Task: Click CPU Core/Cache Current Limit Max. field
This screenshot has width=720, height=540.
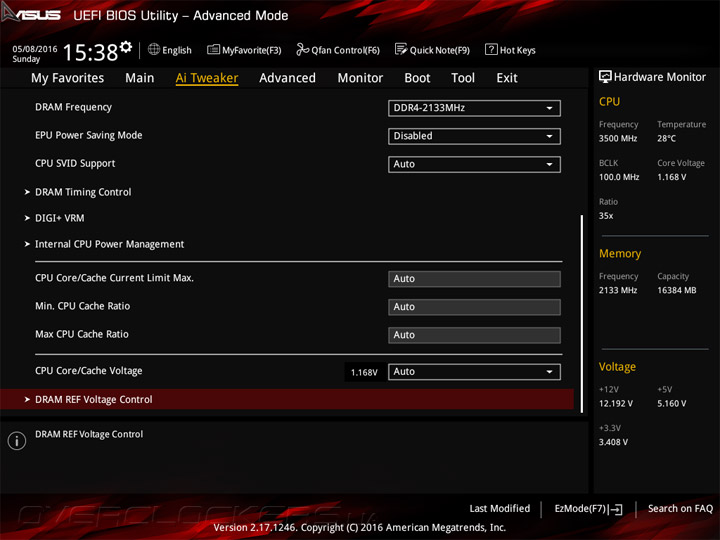Action: [x=474, y=279]
